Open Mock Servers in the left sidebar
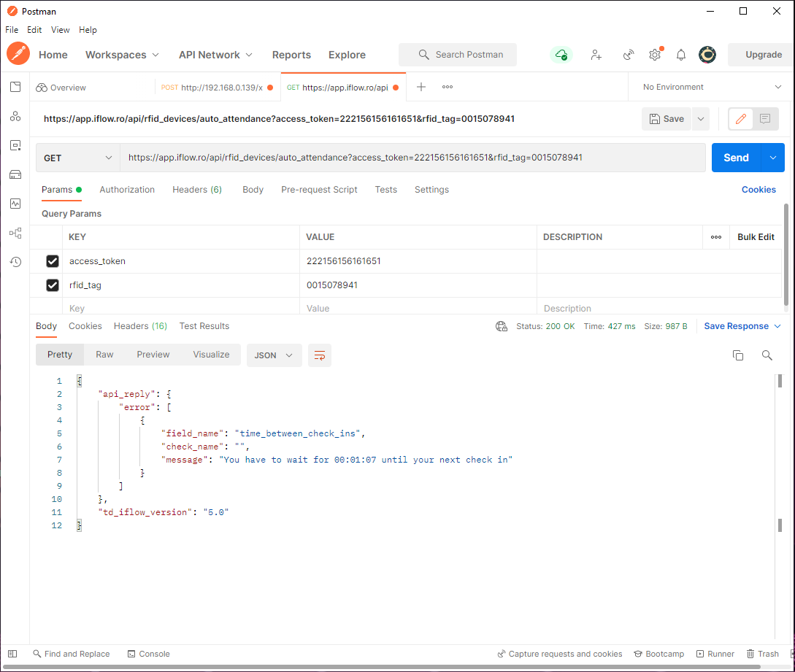The height and width of the screenshot is (672, 795). [x=16, y=175]
